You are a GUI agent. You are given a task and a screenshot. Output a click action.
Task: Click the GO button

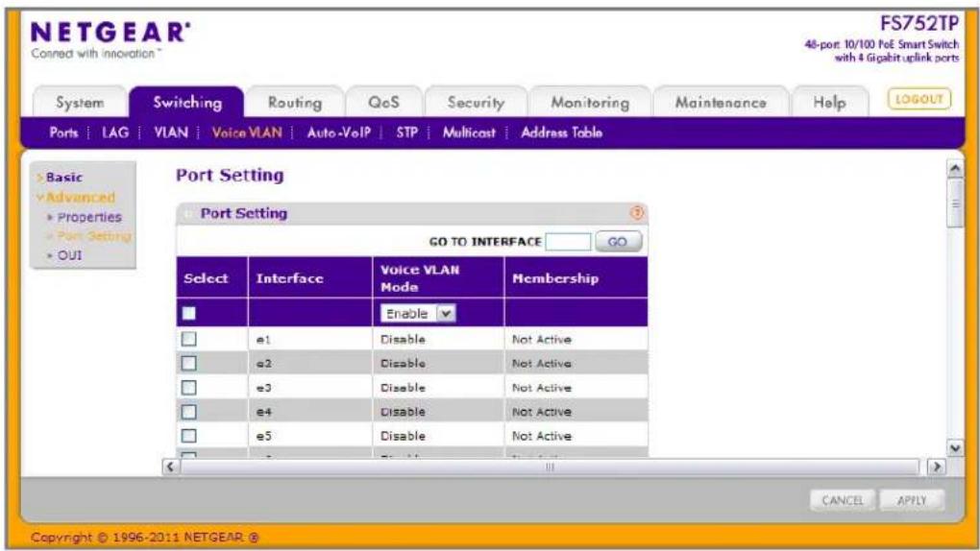[618, 242]
